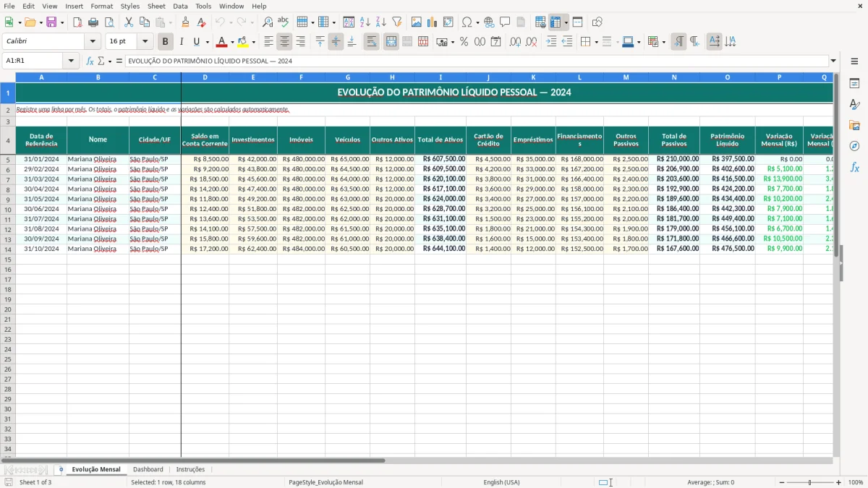Click the AutoFilter funnel icon
Screen dimensions: 868x488
397,22
